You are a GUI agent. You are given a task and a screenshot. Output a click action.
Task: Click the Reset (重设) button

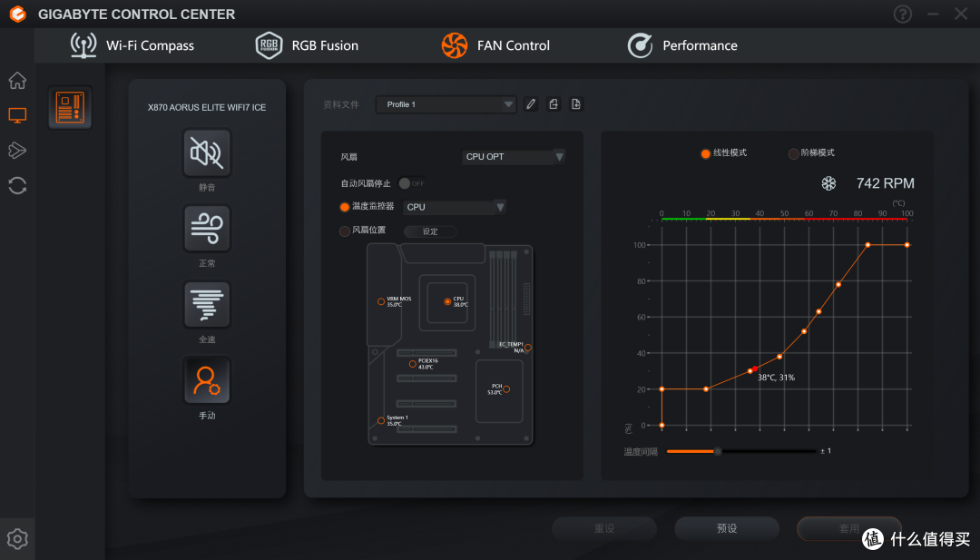603,528
